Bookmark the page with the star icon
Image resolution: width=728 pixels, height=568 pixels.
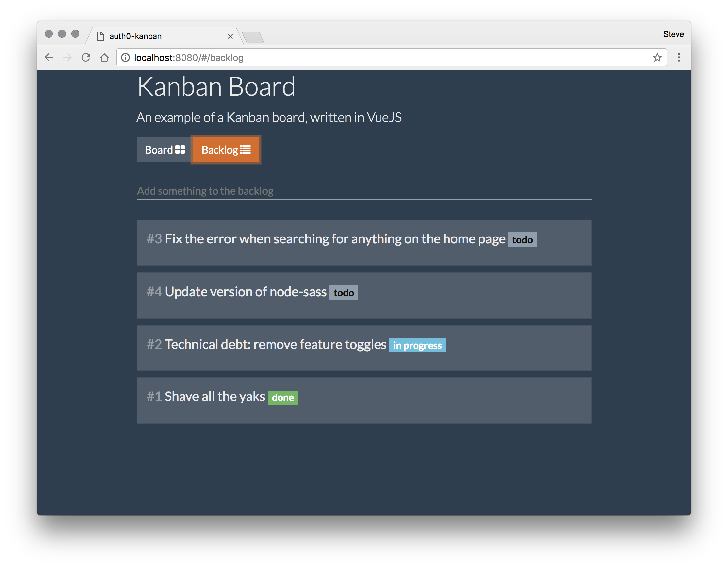(657, 58)
